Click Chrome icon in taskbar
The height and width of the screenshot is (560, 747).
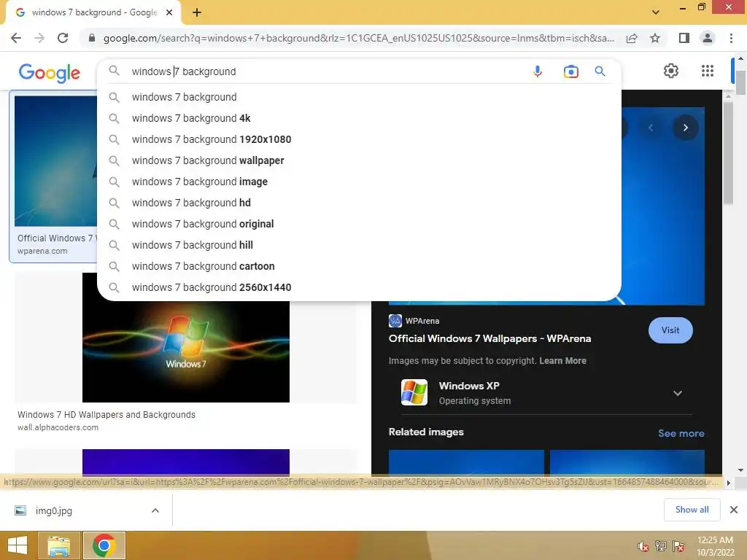(104, 545)
